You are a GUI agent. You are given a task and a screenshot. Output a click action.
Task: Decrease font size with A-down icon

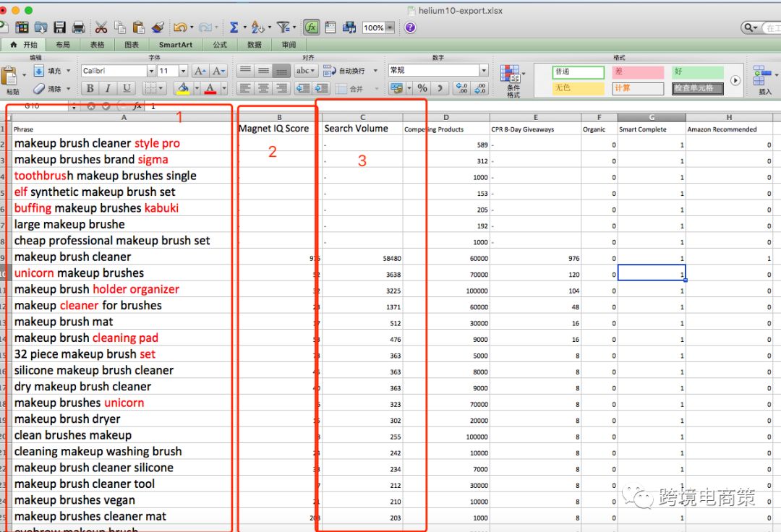218,71
